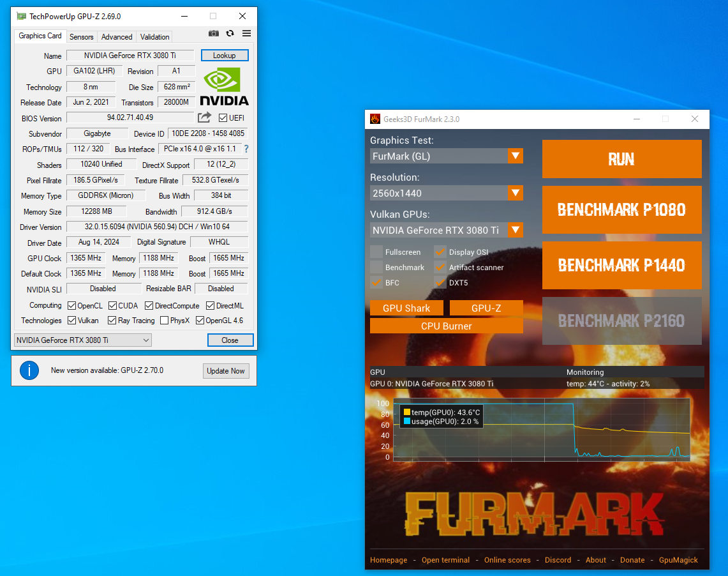
Task: Click the NVIDIA logo in GPU-Z
Action: coord(224,86)
